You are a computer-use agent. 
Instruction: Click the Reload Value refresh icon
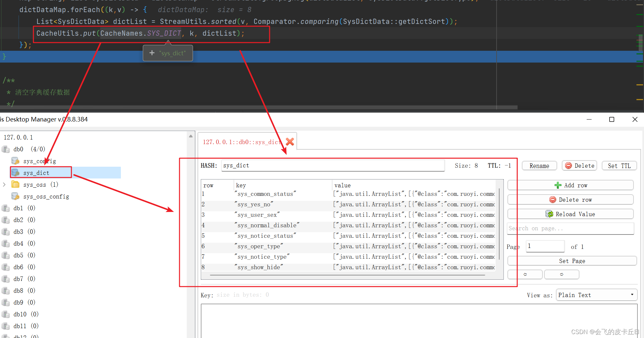(549, 214)
